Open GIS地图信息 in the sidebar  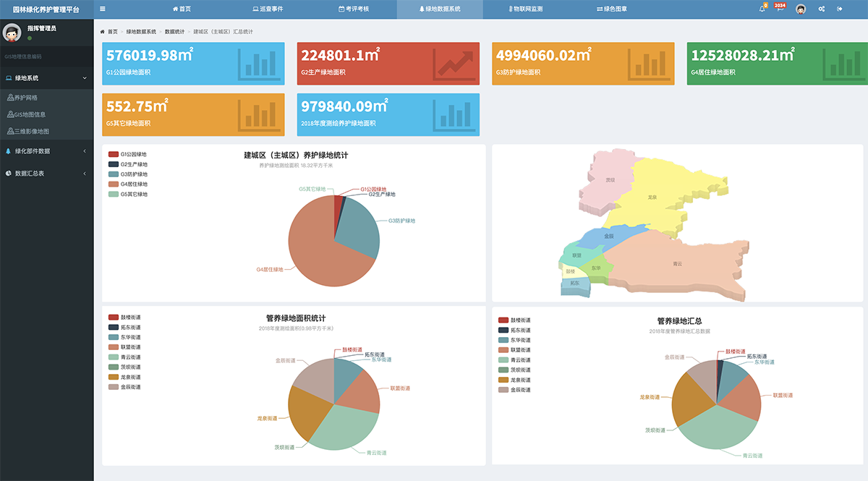(x=30, y=114)
